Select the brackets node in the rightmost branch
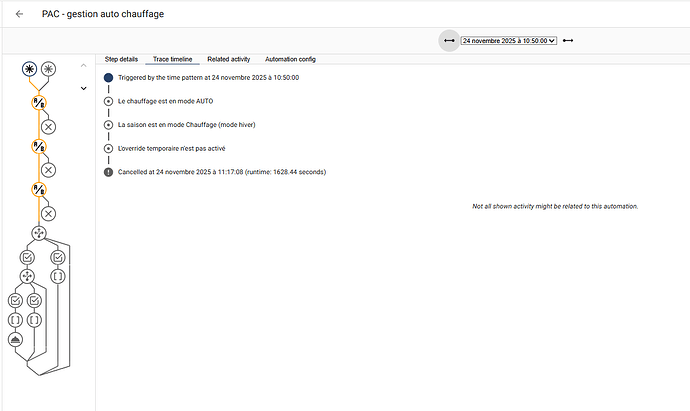The image size is (690, 411). (58, 276)
